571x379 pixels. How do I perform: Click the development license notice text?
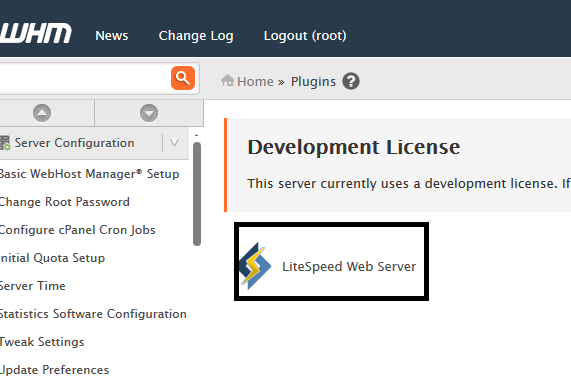click(409, 183)
